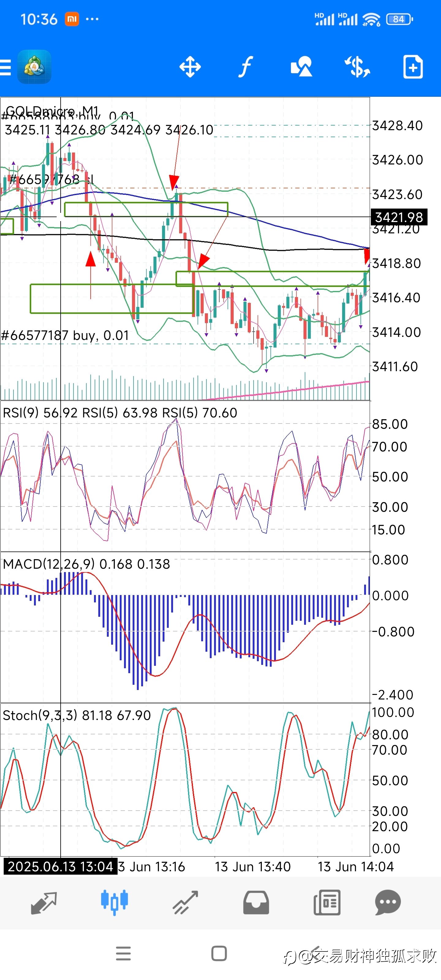Image resolution: width=441 pixels, height=980 pixels.
Task: Open the History tab with inbox tray icon
Action: 256,903
